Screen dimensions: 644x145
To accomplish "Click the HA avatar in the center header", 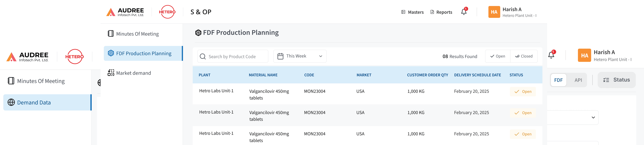I will (494, 12).
